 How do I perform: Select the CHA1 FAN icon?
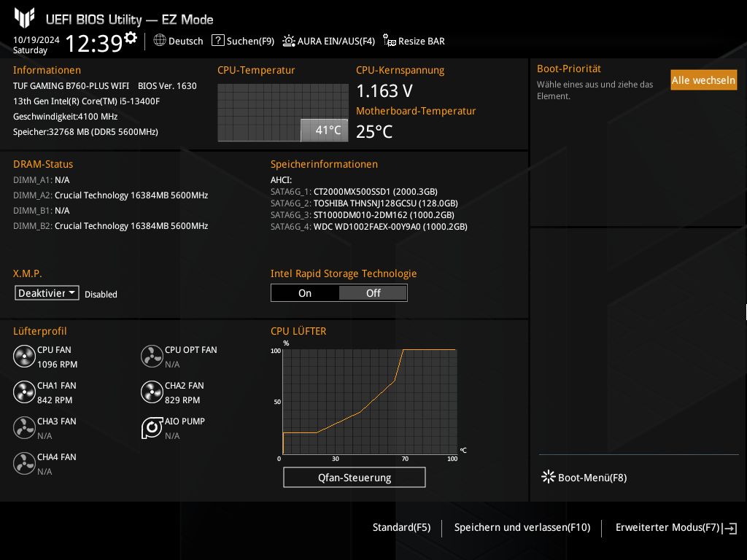[24, 392]
